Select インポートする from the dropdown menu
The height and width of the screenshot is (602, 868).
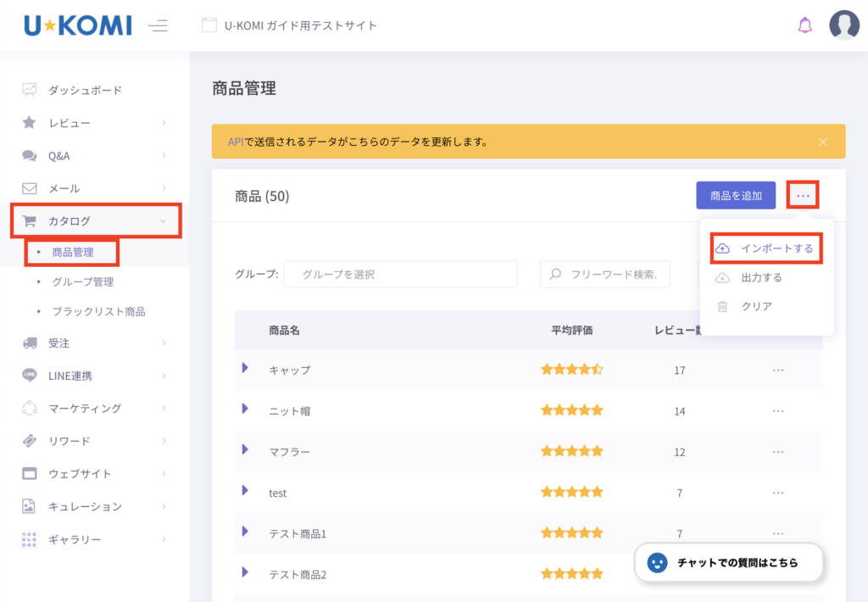tap(767, 248)
